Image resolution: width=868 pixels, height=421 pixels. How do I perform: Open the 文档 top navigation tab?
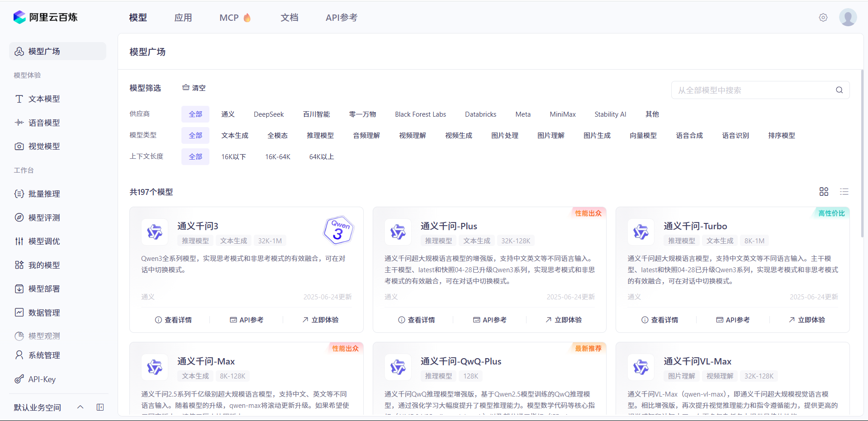(289, 18)
